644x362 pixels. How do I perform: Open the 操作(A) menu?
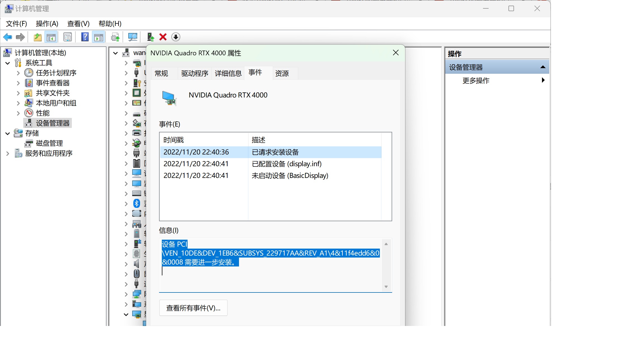pyautogui.click(x=47, y=24)
